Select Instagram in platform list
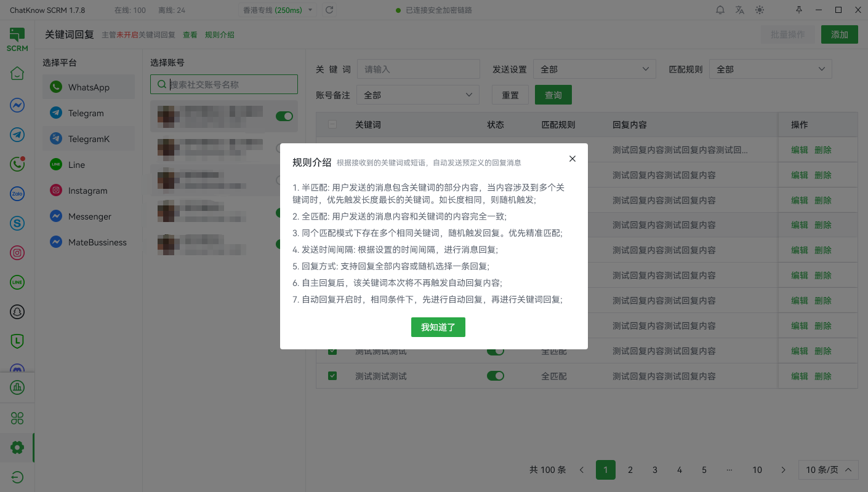The height and width of the screenshot is (492, 868). coord(87,191)
